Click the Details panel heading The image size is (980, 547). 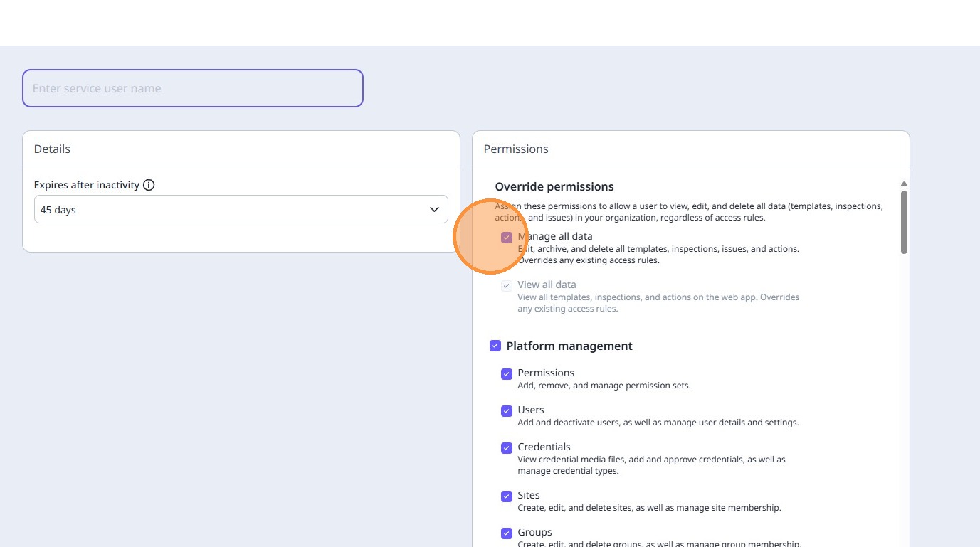click(52, 149)
